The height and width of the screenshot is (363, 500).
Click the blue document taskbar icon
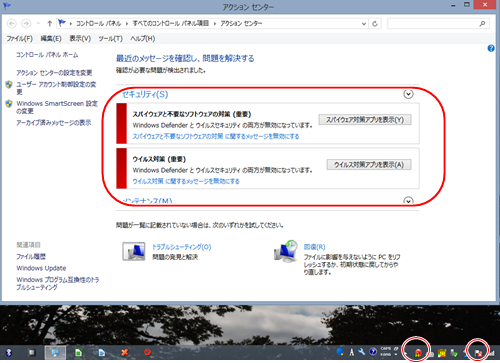[102, 352]
